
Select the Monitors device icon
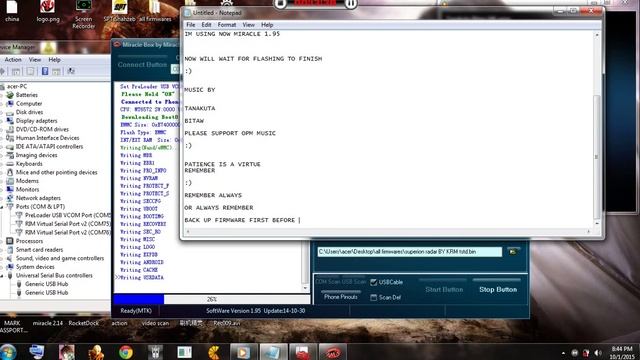pyautogui.click(x=10, y=189)
